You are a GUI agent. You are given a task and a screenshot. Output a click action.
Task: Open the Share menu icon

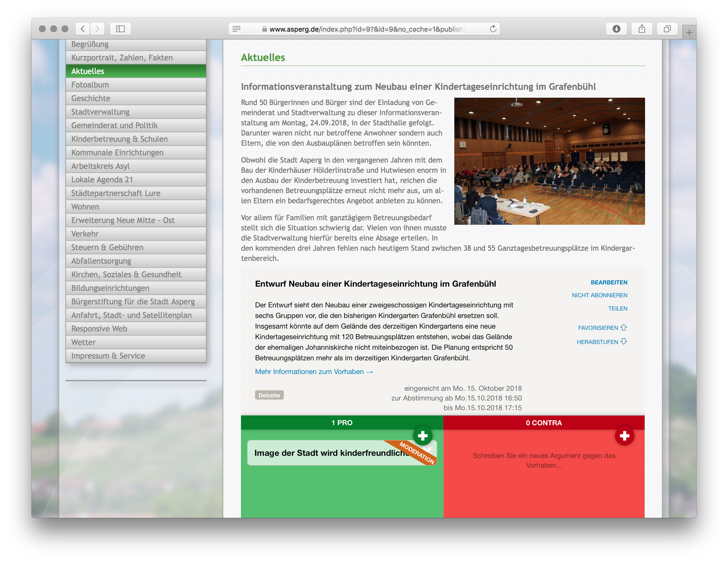(x=642, y=29)
